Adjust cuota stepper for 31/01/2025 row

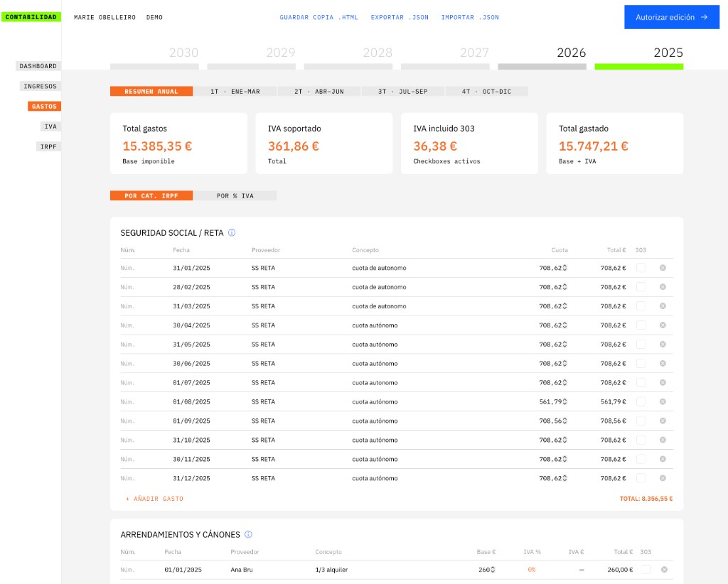[564, 268]
